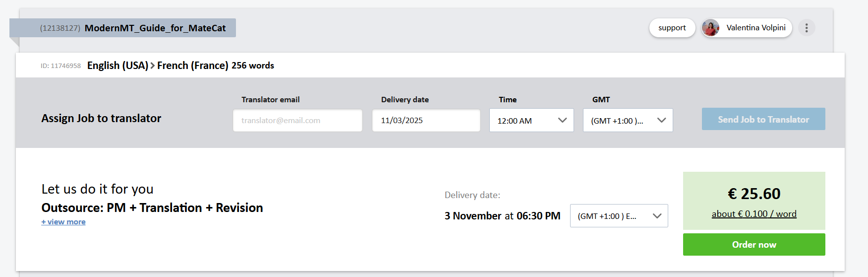Expand the GMT dropdown in Assign Job row

tap(628, 121)
